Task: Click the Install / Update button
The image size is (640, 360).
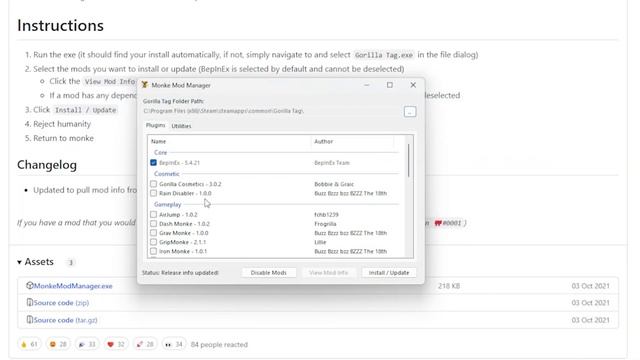Action: (x=389, y=273)
